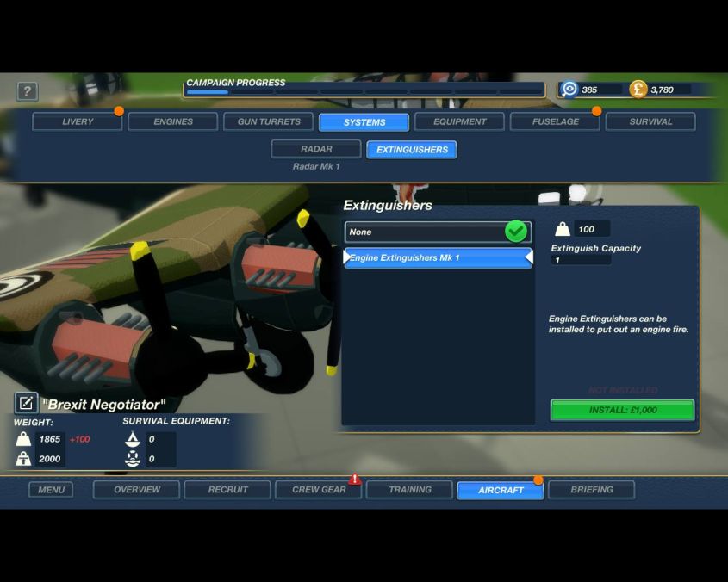This screenshot has height=582, width=728.
Task: Open the Engines tab
Action: point(172,121)
